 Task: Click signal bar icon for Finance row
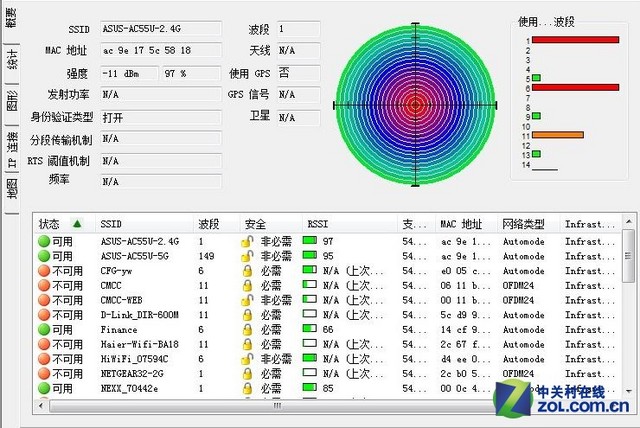[x=310, y=328]
